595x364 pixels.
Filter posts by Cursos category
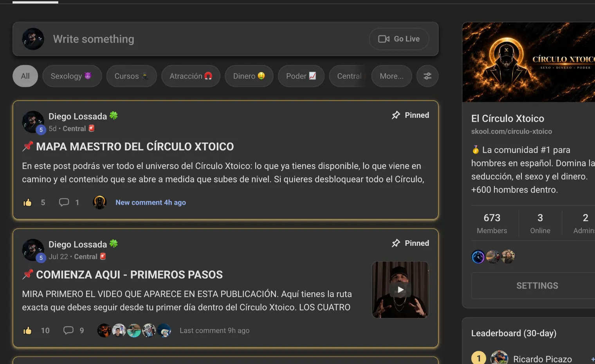click(x=132, y=76)
